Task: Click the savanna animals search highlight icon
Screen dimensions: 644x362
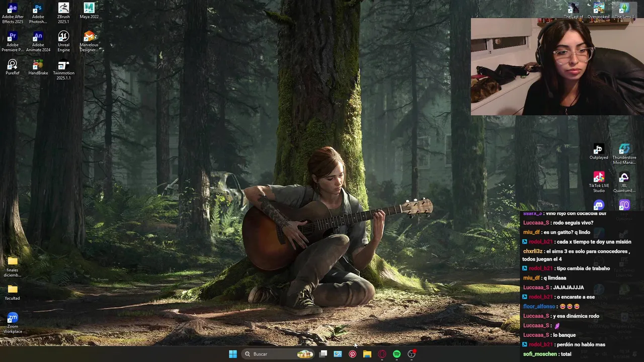Action: [x=305, y=354]
